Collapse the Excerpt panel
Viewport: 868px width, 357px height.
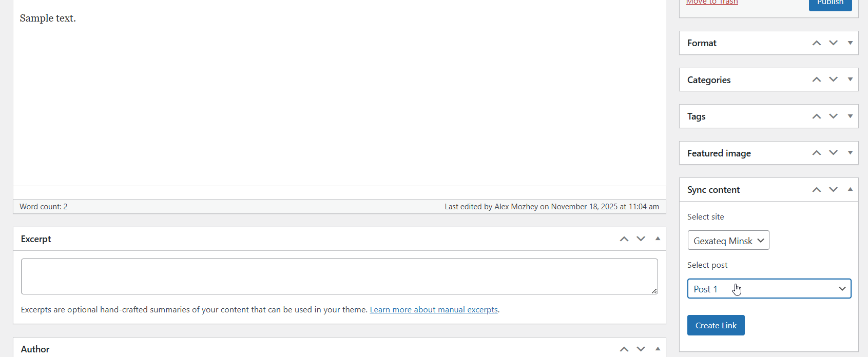point(658,239)
